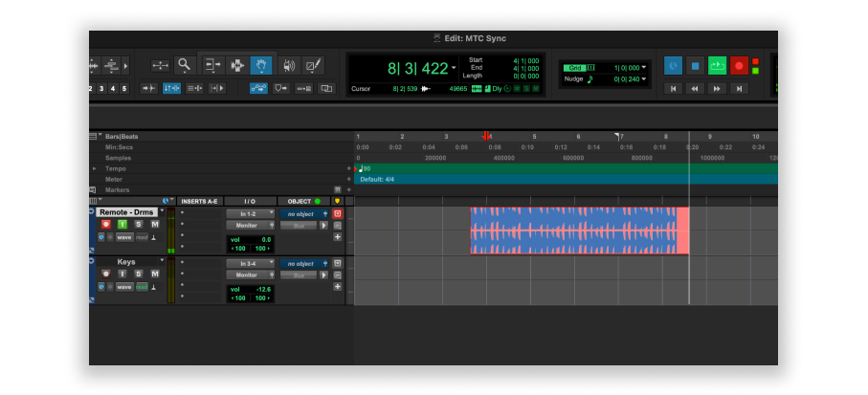Screen dimensions: 868x395
Task: Click the red transport Record button
Action: tap(739, 66)
